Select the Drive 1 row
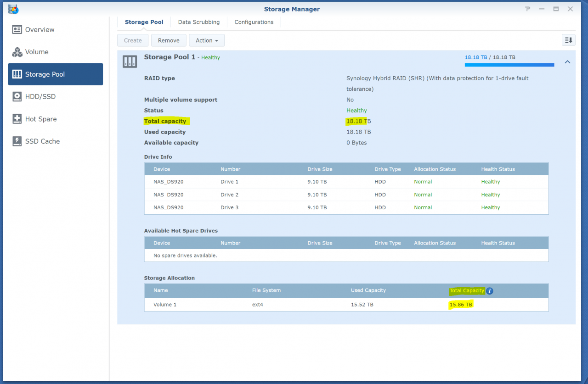The width and height of the screenshot is (588, 384). pos(346,182)
